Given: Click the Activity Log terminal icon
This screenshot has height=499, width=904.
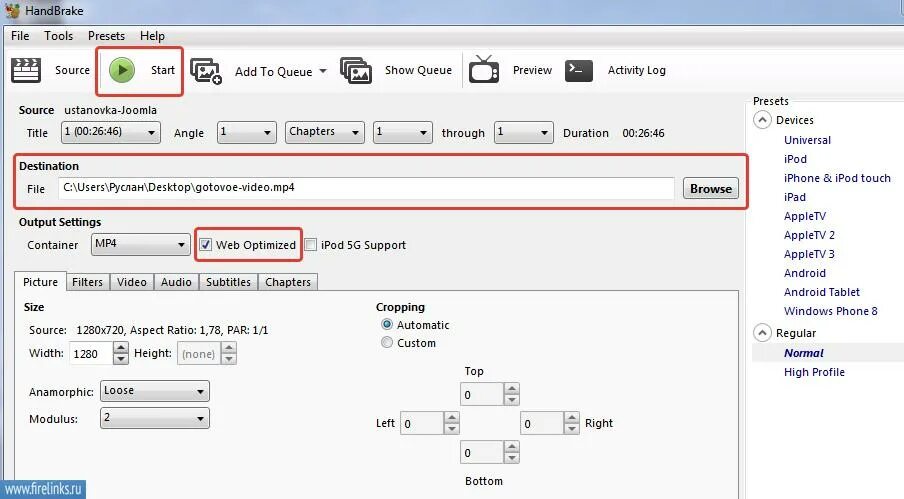Looking at the screenshot, I should (x=579, y=70).
